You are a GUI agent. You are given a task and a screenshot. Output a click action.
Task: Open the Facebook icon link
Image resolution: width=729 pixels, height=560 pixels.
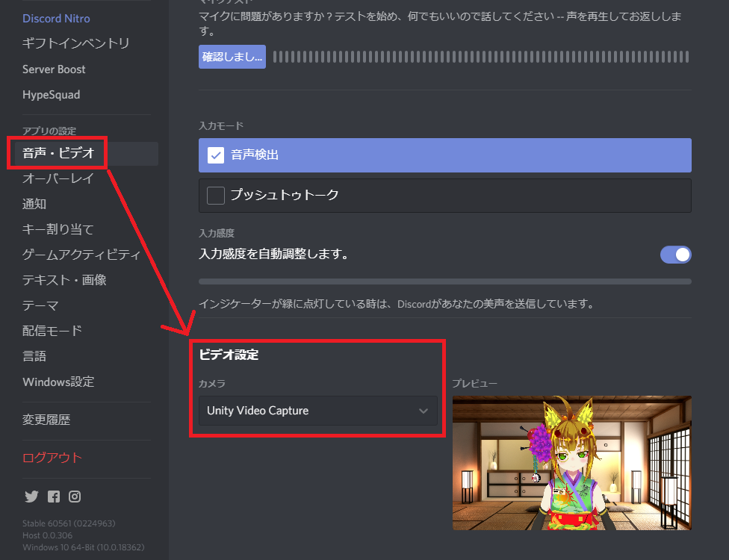53,497
